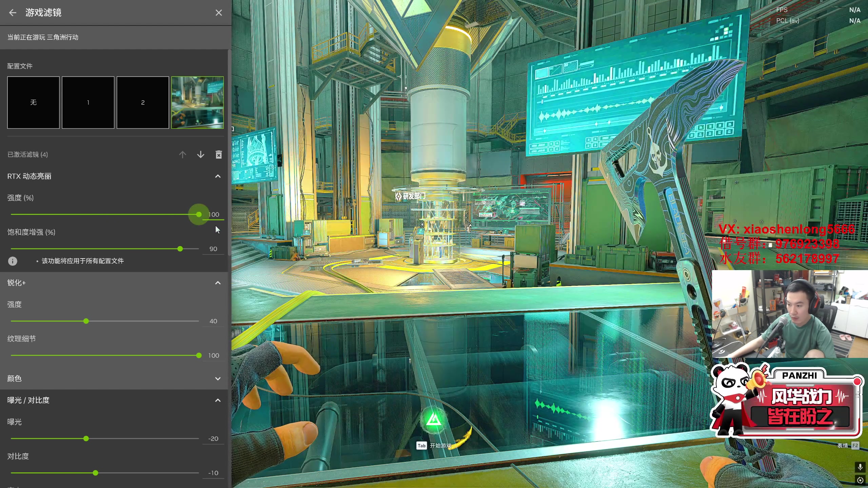Click the circular record icon at bottom right
868x488 pixels.
point(860,480)
